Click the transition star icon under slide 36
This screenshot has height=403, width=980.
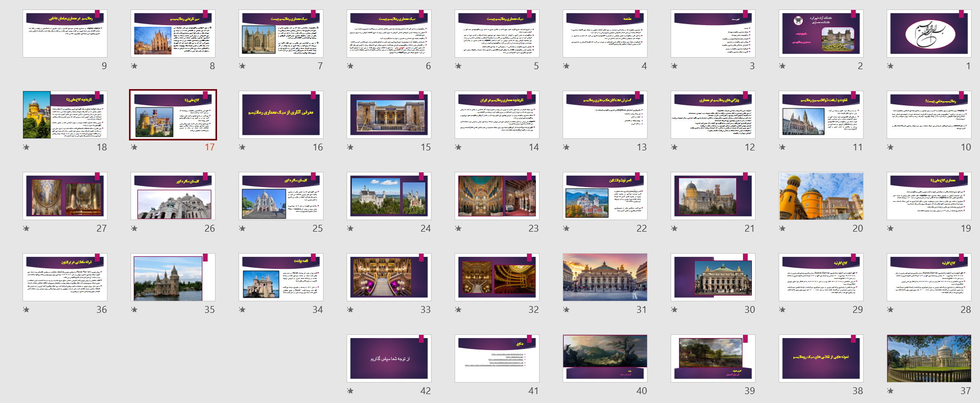[26, 310]
